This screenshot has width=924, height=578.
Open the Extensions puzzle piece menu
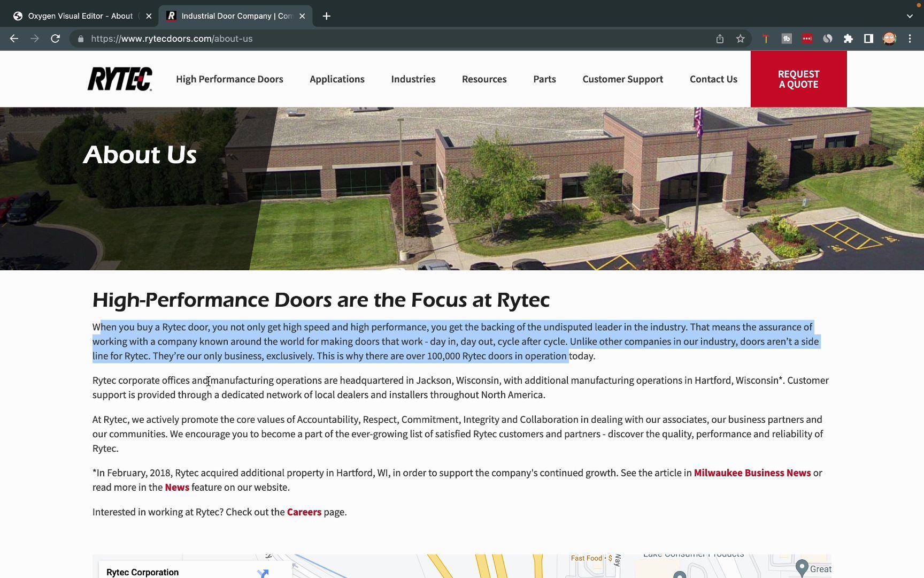pos(848,39)
